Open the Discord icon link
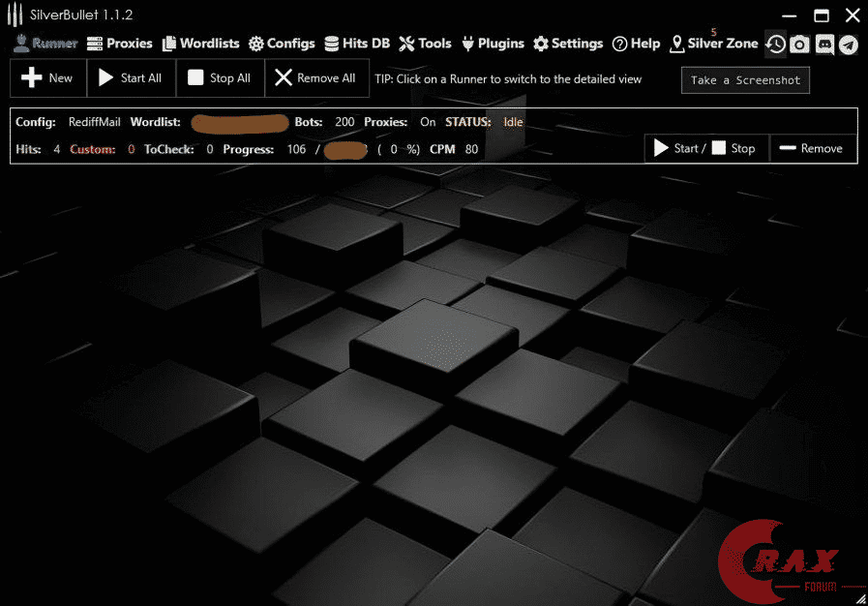The image size is (868, 606). pos(824,45)
